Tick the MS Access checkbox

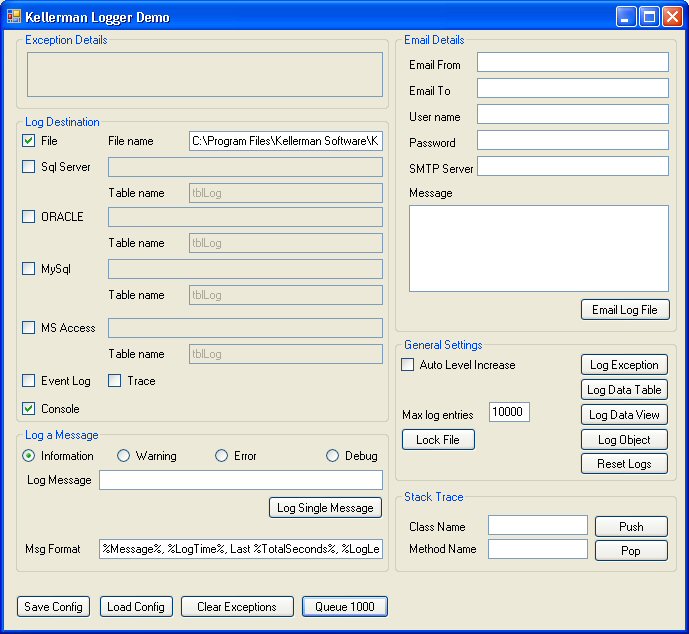[29, 327]
